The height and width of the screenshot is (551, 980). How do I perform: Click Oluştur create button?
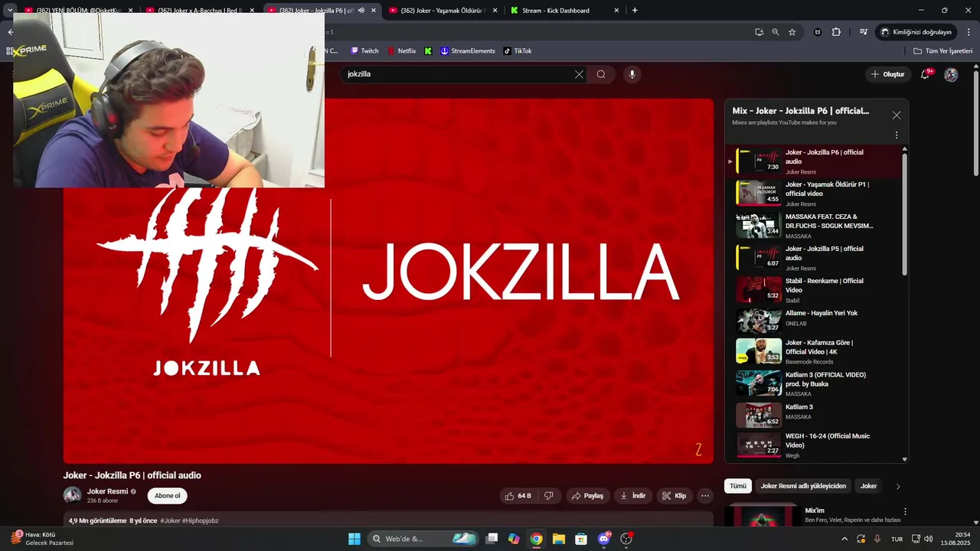tap(887, 74)
